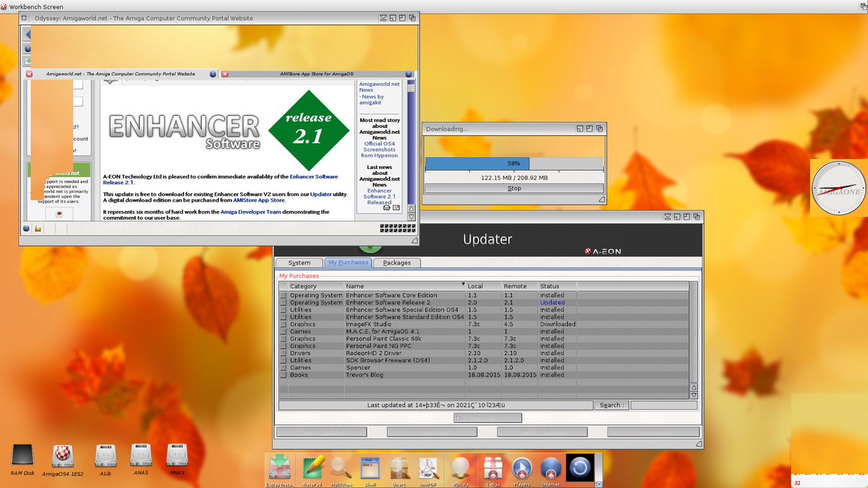Tick checkbox for ImageFX Studio row
868x488 pixels.
pos(284,324)
